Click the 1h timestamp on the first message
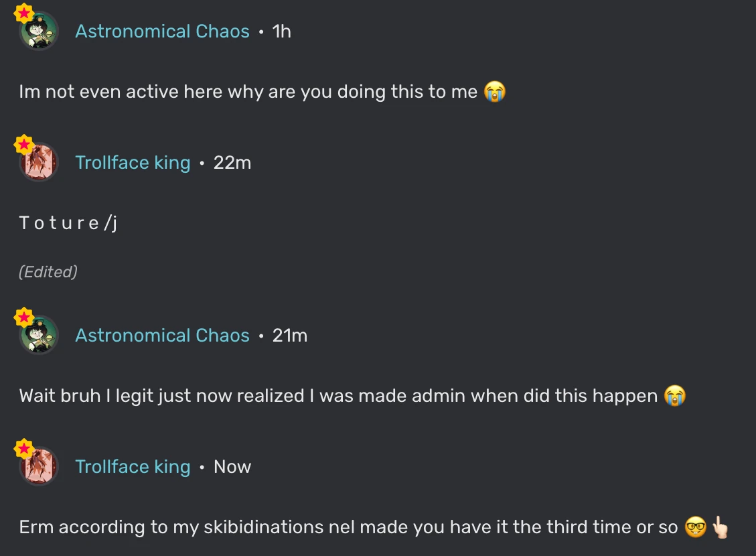 pos(281,31)
